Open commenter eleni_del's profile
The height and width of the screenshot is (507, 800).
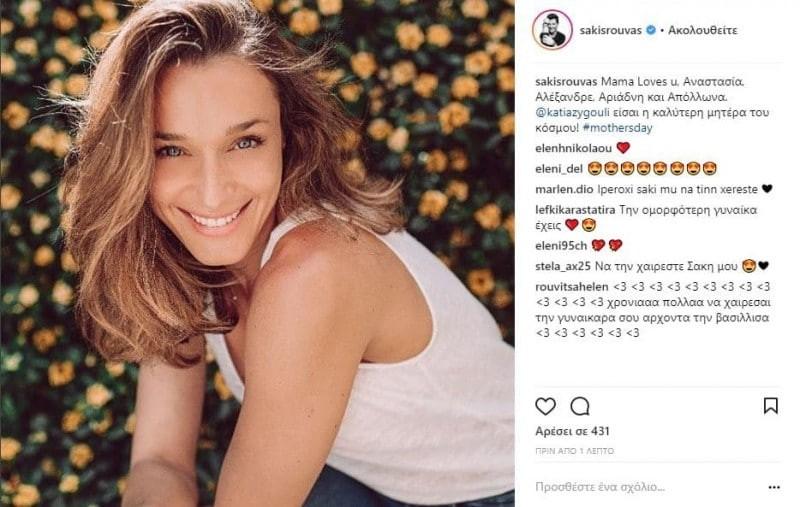559,168
